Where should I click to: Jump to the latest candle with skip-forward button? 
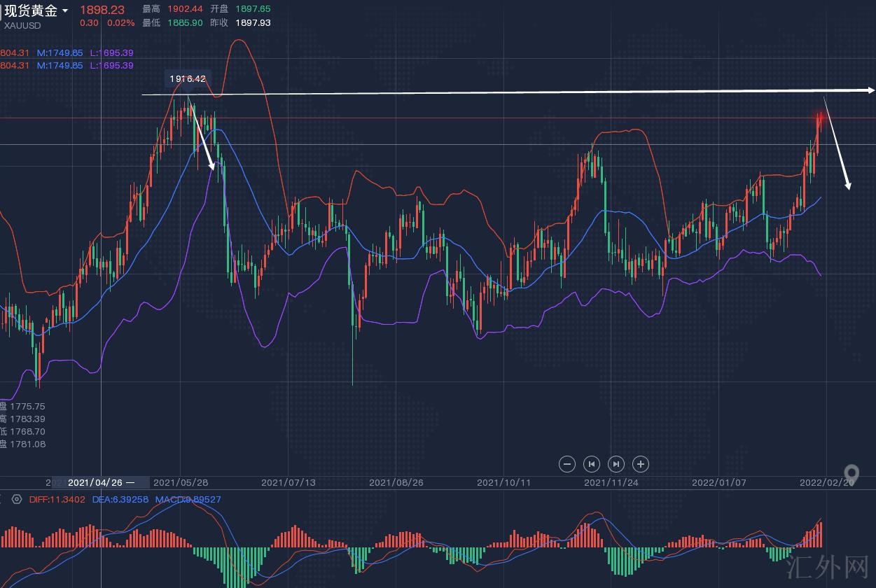coord(616,463)
